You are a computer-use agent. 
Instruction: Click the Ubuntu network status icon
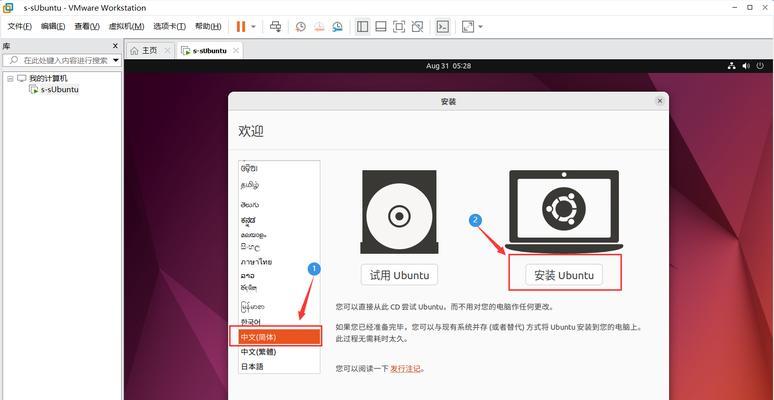pyautogui.click(x=732, y=66)
